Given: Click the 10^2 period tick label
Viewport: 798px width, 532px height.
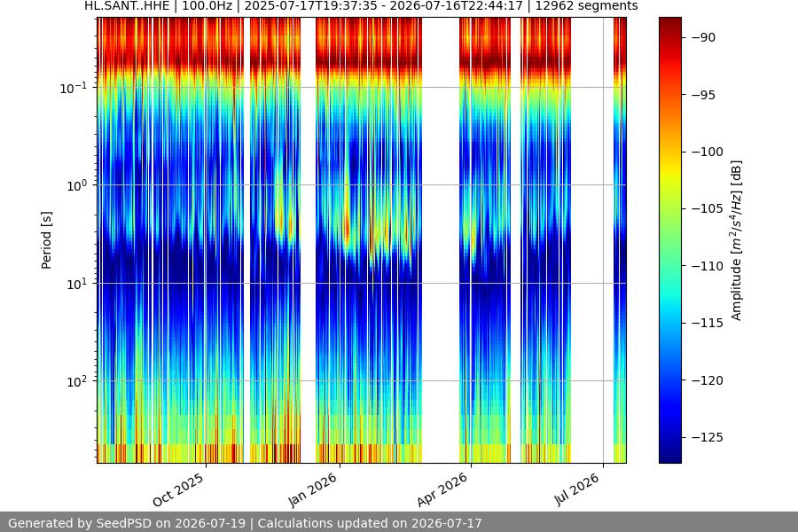Looking at the screenshot, I should coord(76,381).
